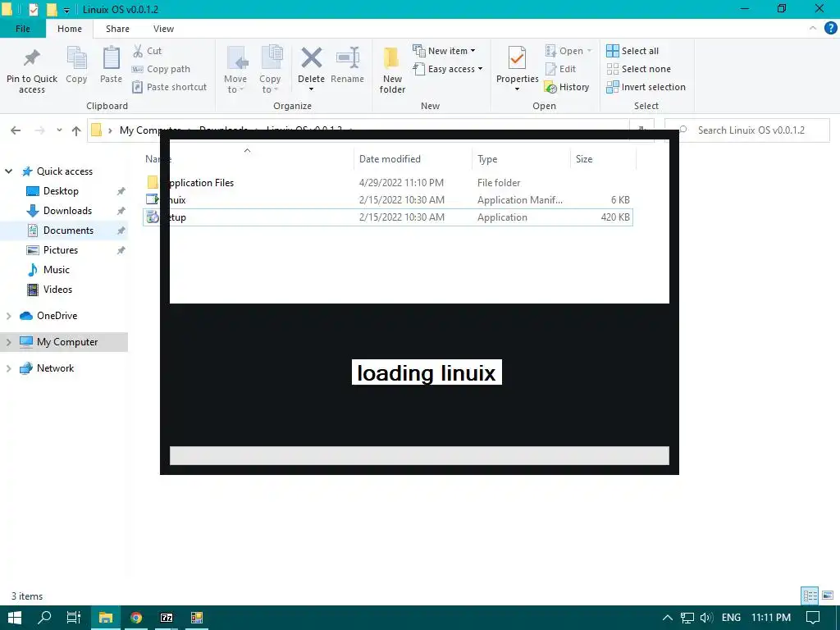Launch Chrome from taskbar

[136, 618]
